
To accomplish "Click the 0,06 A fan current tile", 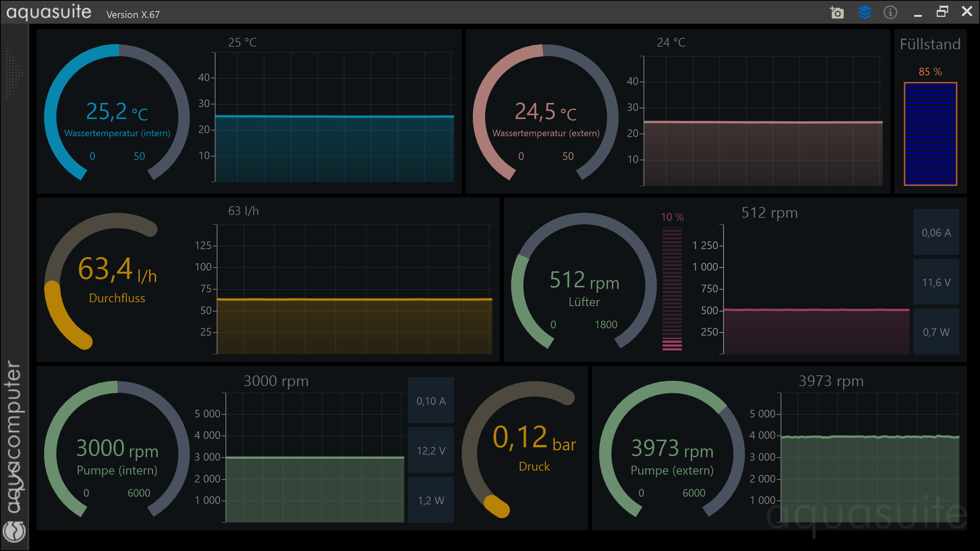I will pos(936,232).
